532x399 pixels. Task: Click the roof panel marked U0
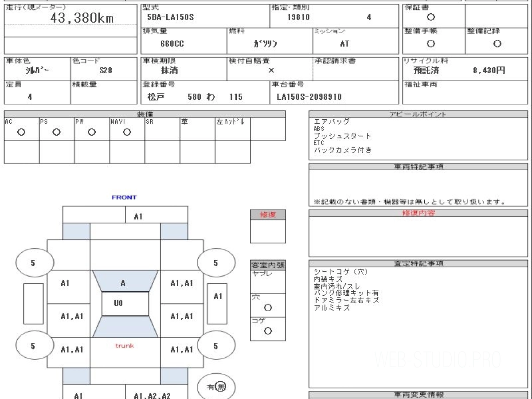tap(125, 304)
